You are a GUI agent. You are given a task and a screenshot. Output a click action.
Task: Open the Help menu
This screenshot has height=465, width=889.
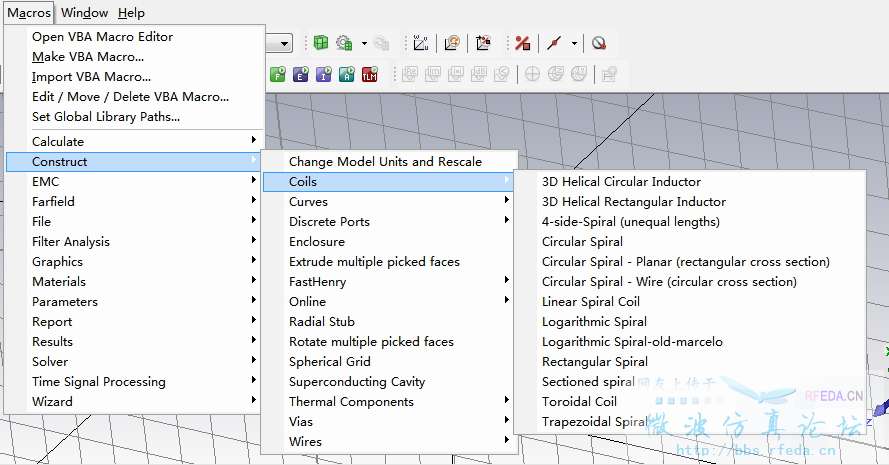point(131,12)
